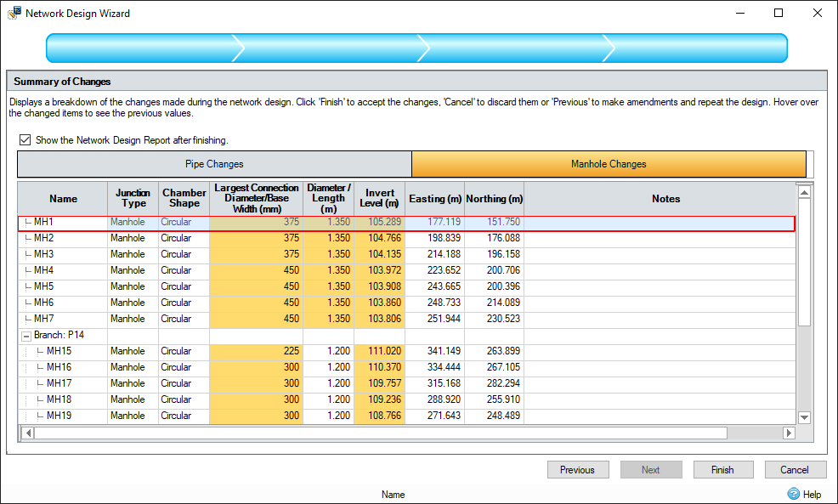
Task: Click the Help icon
Action: point(794,493)
